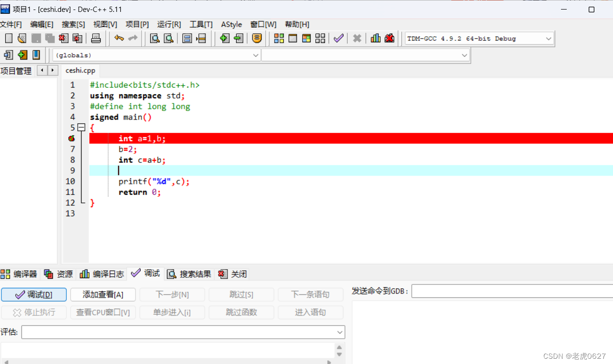
Task: Expand the 评估 evaluate dropdown arrow
Action: point(340,332)
